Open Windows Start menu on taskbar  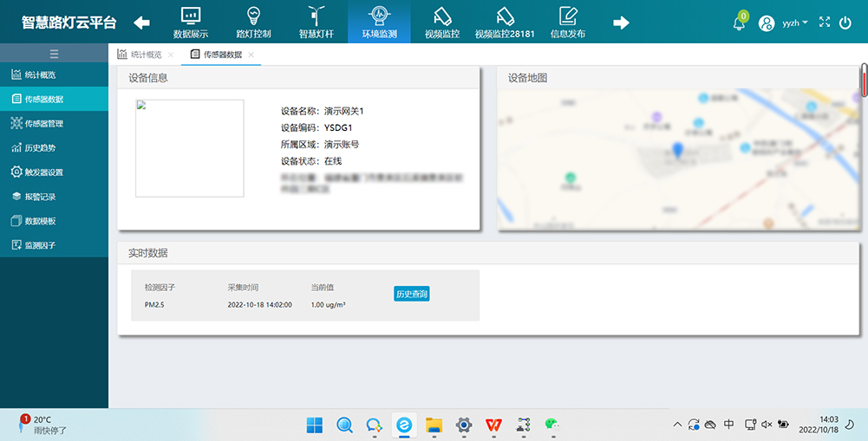314,425
